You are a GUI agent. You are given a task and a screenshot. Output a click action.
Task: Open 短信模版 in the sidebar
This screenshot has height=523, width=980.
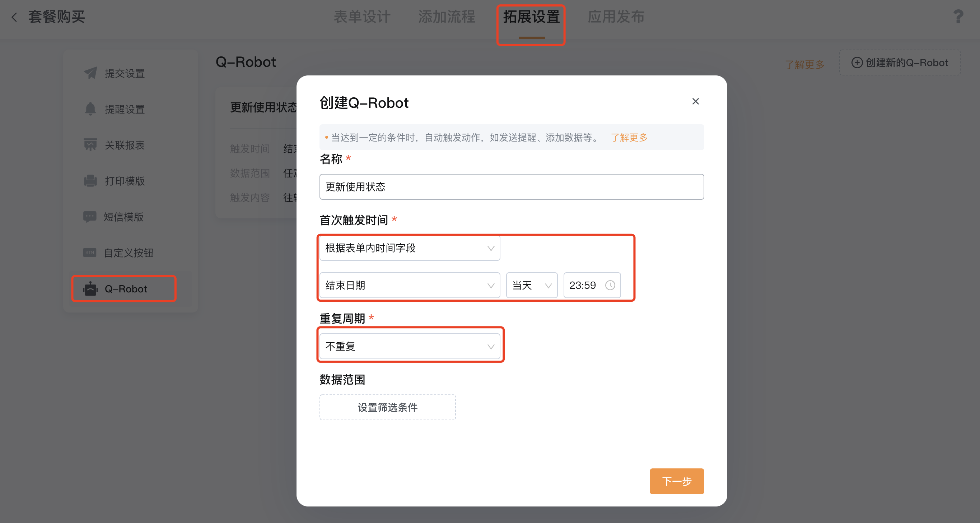tap(131, 217)
